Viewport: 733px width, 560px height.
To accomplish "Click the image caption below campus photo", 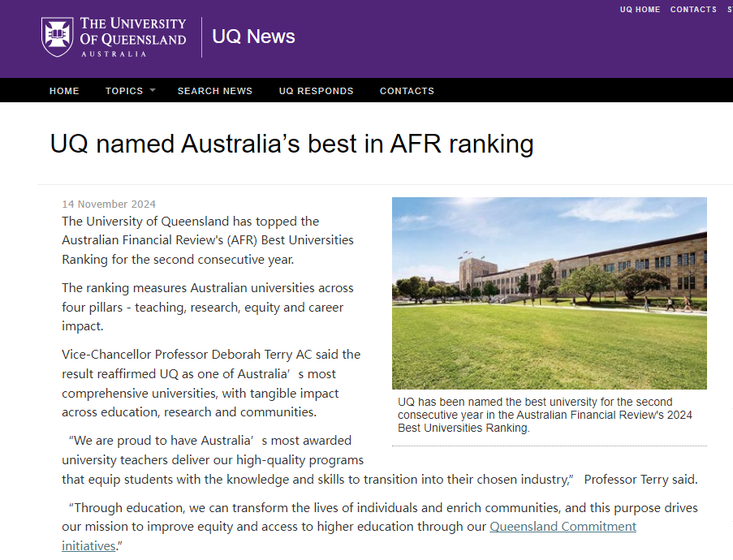I will 545,415.
